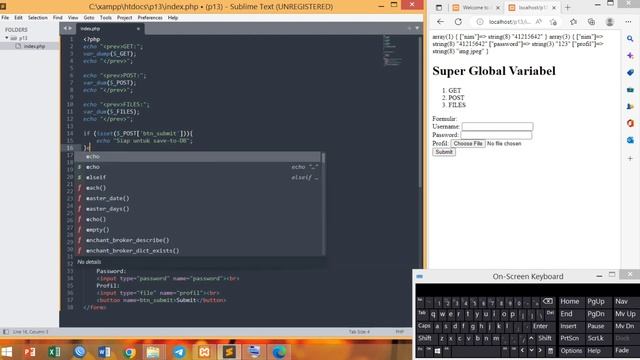640x360 pixels.
Task: Open Edge tab actions menu icon
Action: click(x=439, y=7)
